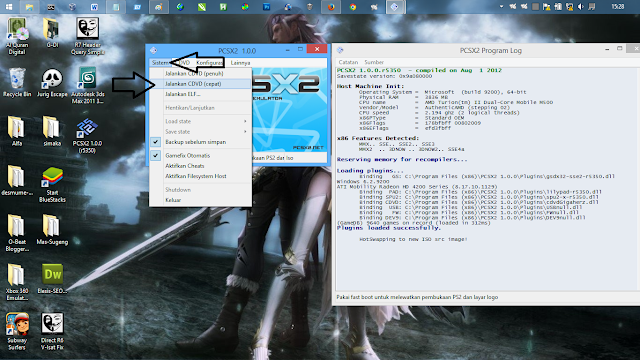Show hidden tray icons arrow

coord(501,7)
